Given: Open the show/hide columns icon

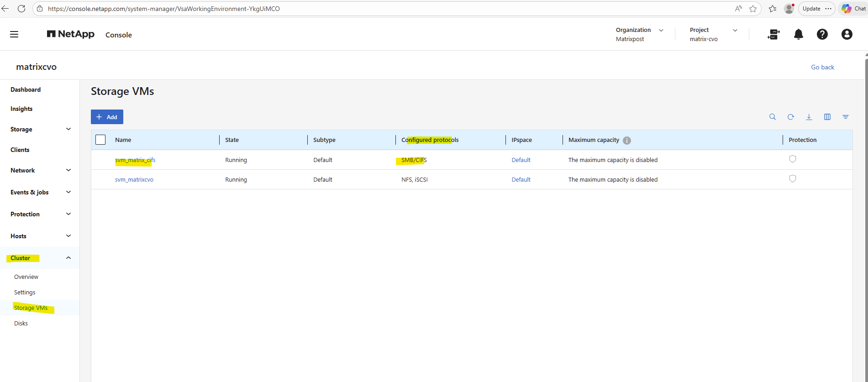Looking at the screenshot, I should 827,117.
